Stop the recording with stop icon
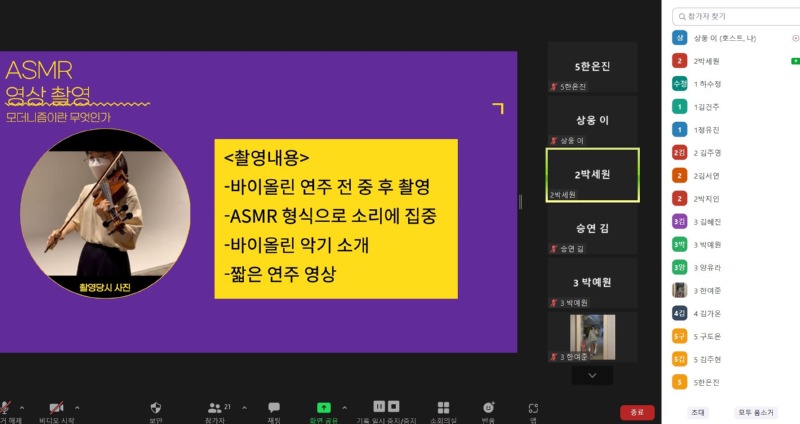This screenshot has width=800, height=424. pos(394,406)
